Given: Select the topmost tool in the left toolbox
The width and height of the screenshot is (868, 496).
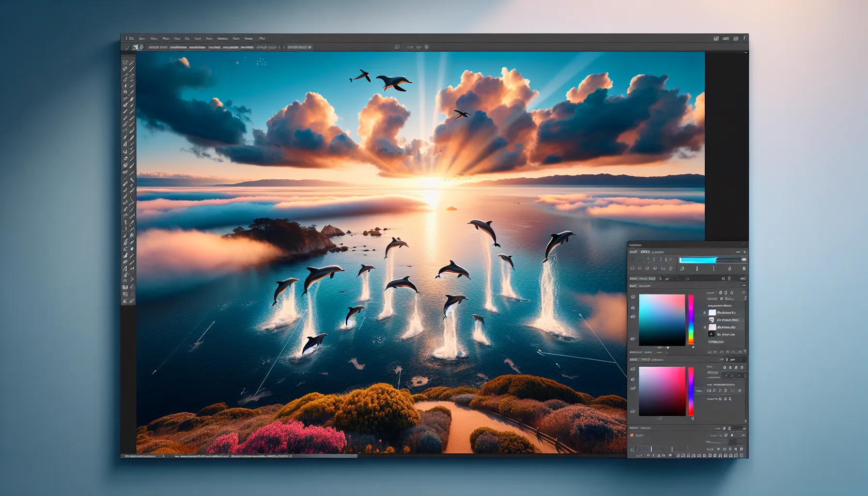Looking at the screenshot, I should pyautogui.click(x=125, y=62).
